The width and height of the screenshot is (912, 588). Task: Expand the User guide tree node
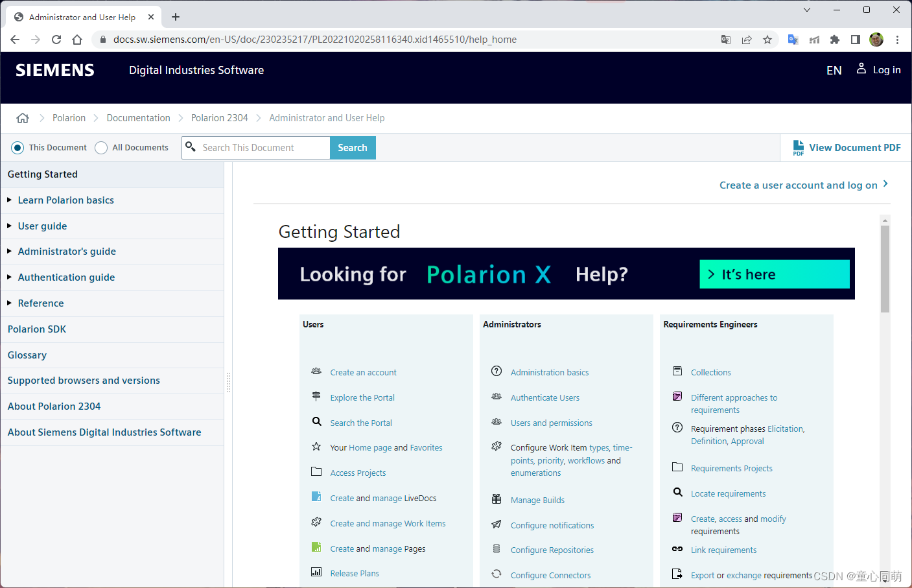tap(9, 226)
